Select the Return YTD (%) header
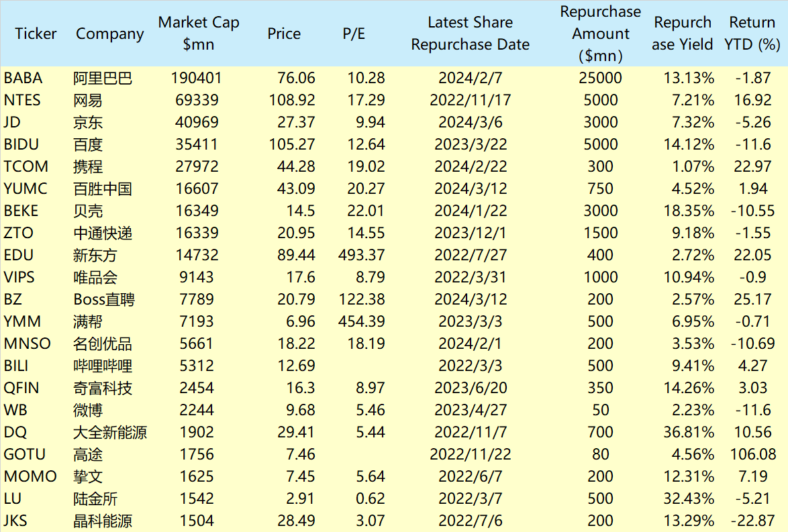Screen dimensions: 788x532 point(752,34)
